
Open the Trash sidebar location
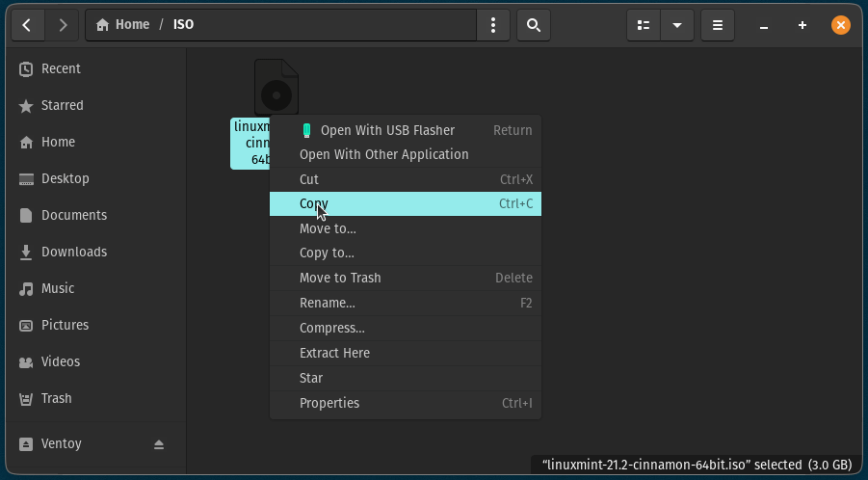click(x=56, y=398)
